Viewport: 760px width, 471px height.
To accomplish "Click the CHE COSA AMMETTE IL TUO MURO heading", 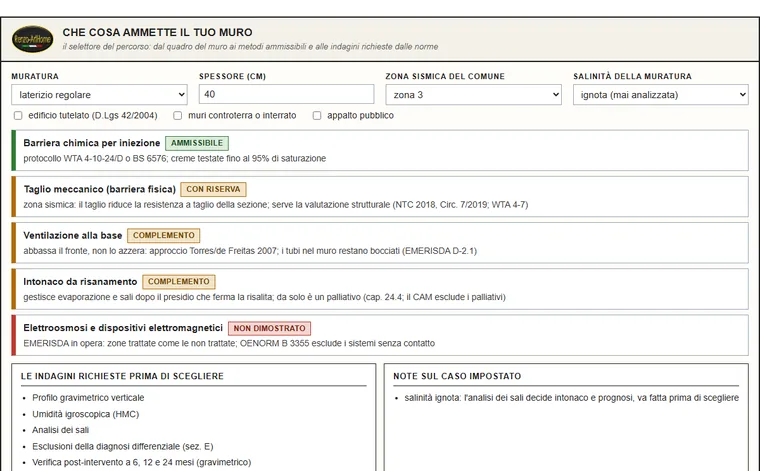I will click(158, 32).
